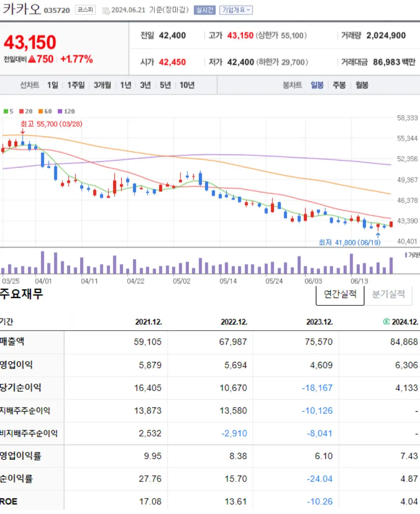Click the 코스피 market badge
The width and height of the screenshot is (420, 514).
[86, 10]
